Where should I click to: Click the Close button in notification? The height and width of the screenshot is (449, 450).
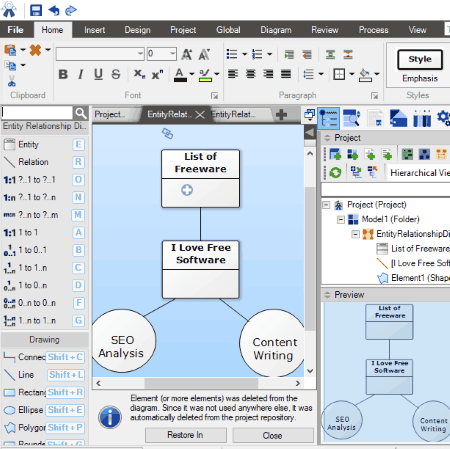coord(273,435)
